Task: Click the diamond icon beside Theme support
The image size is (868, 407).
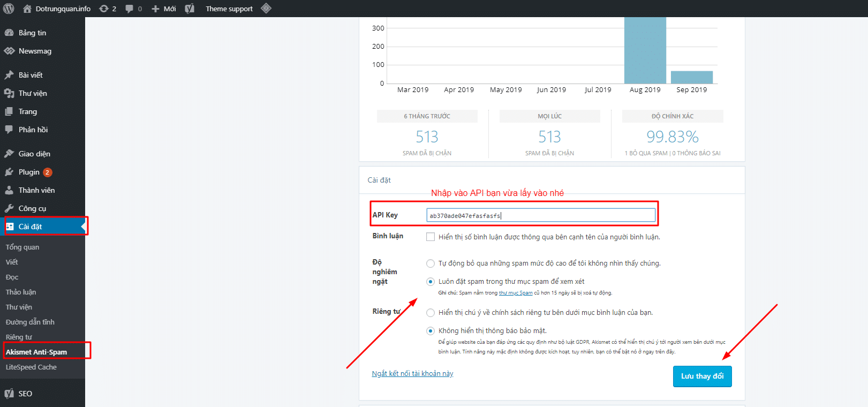Action: tap(266, 9)
